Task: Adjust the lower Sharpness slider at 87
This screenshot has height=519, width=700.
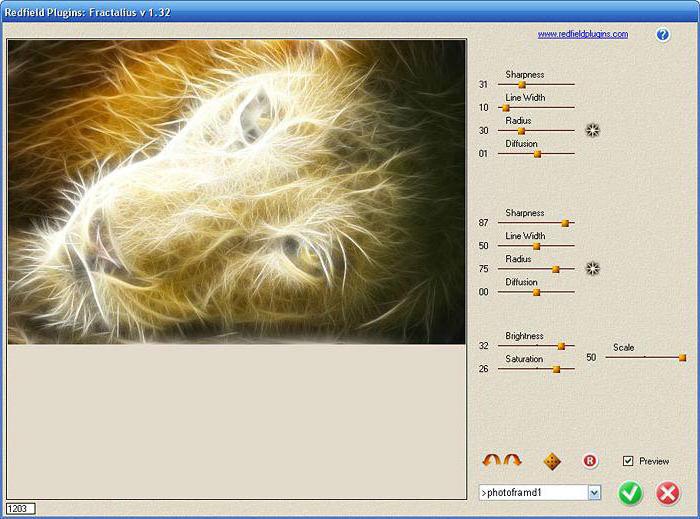Action: (x=565, y=223)
